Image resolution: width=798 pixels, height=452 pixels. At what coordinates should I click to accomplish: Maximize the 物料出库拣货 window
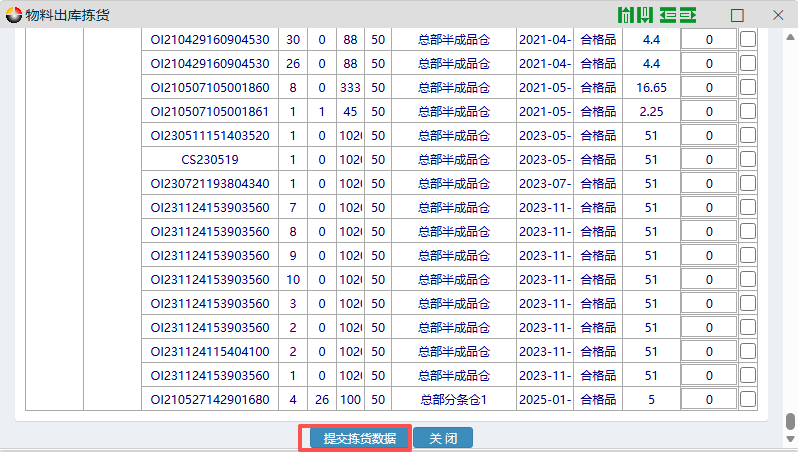click(x=737, y=15)
